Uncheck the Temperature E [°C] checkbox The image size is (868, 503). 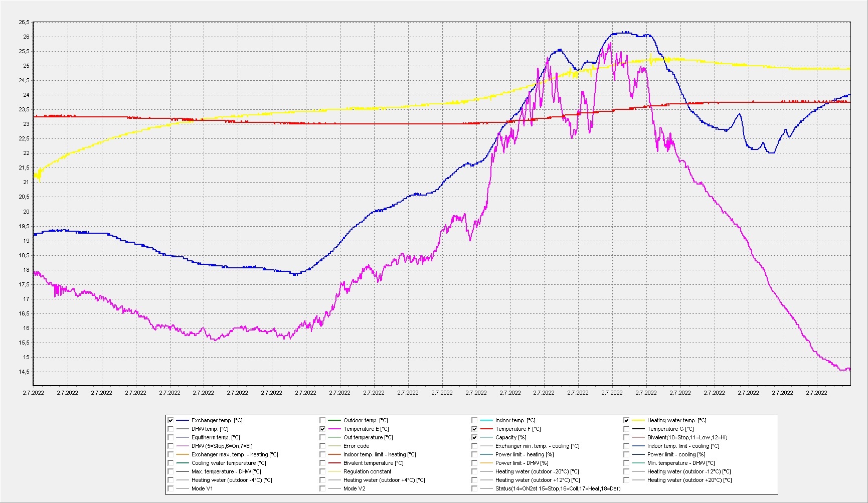(322, 429)
